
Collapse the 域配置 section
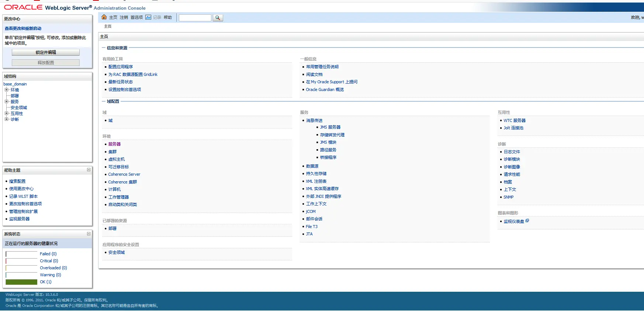(103, 101)
